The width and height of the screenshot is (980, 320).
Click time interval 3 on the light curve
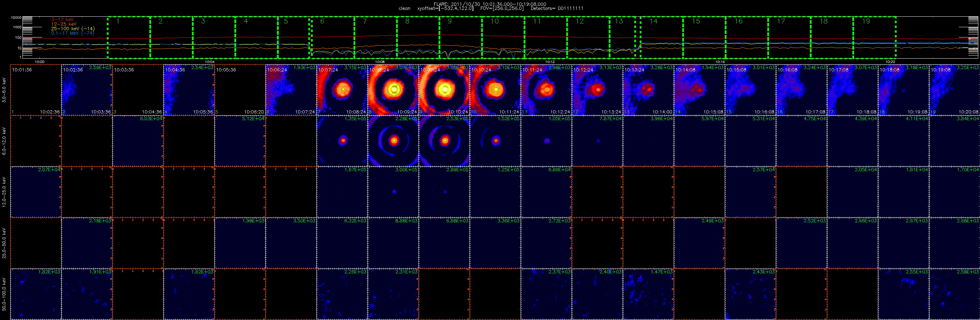[x=214, y=37]
